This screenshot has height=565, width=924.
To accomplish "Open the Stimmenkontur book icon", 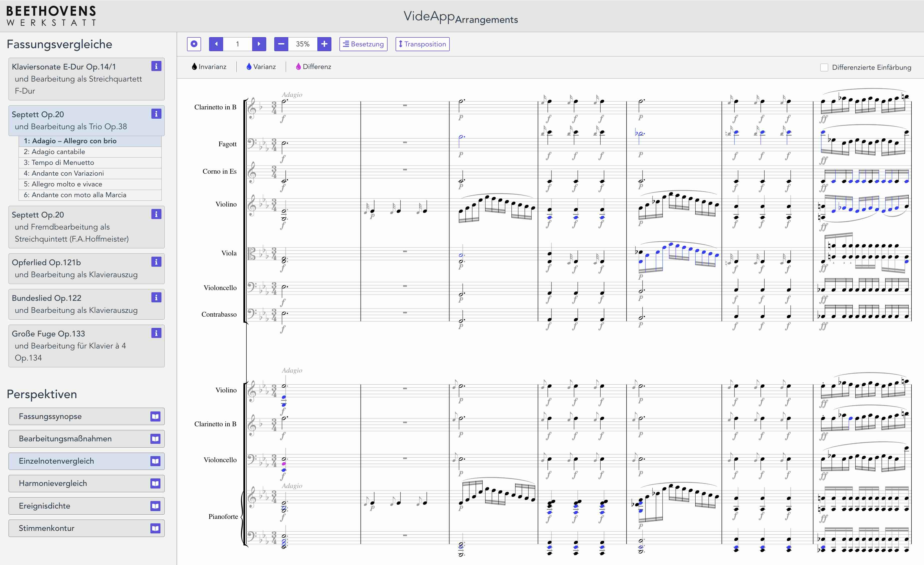I will coord(155,528).
